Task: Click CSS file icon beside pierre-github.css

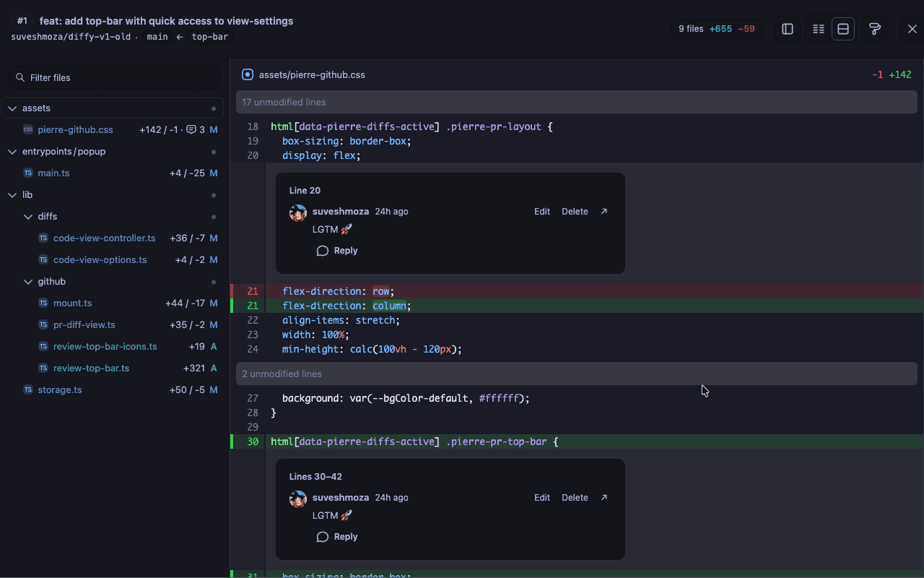Action: pyautogui.click(x=28, y=130)
